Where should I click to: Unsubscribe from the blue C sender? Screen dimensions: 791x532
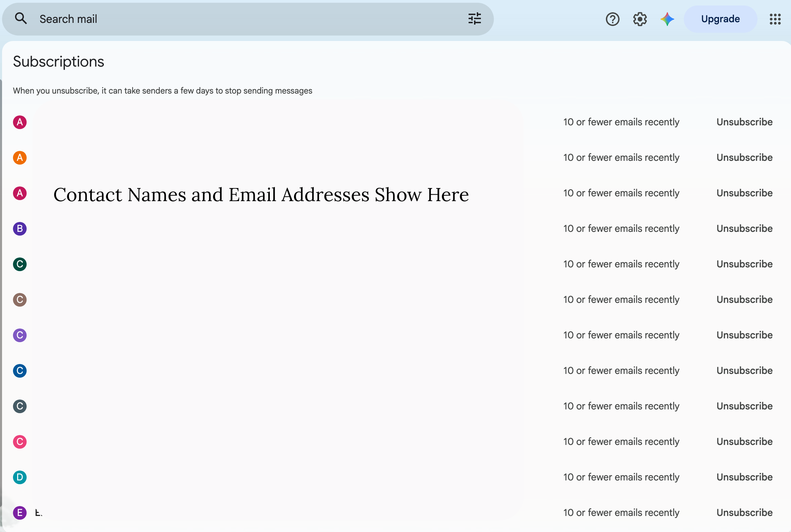[x=745, y=370]
